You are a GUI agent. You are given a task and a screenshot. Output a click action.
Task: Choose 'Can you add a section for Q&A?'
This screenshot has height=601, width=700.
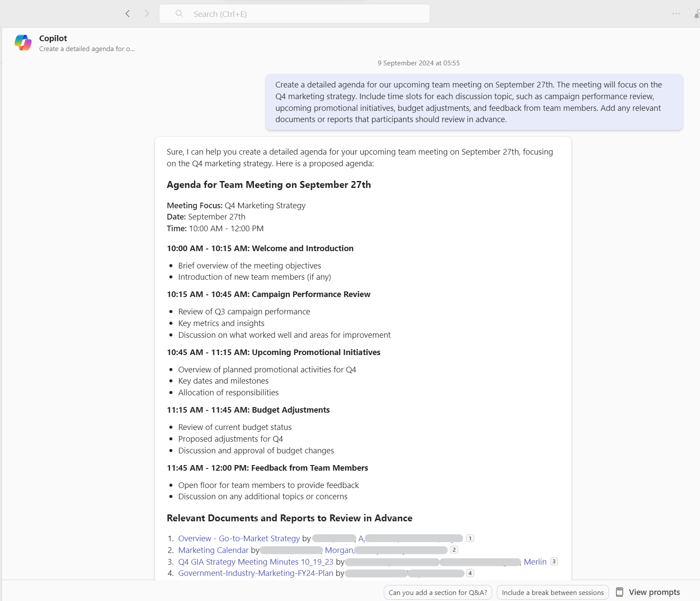tap(437, 592)
